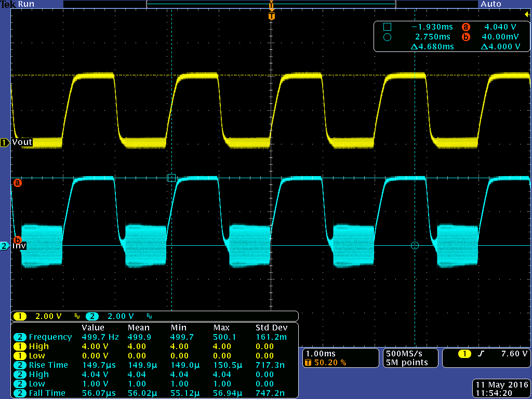Click the Max column header
This screenshot has width=532, height=399.
221,328
